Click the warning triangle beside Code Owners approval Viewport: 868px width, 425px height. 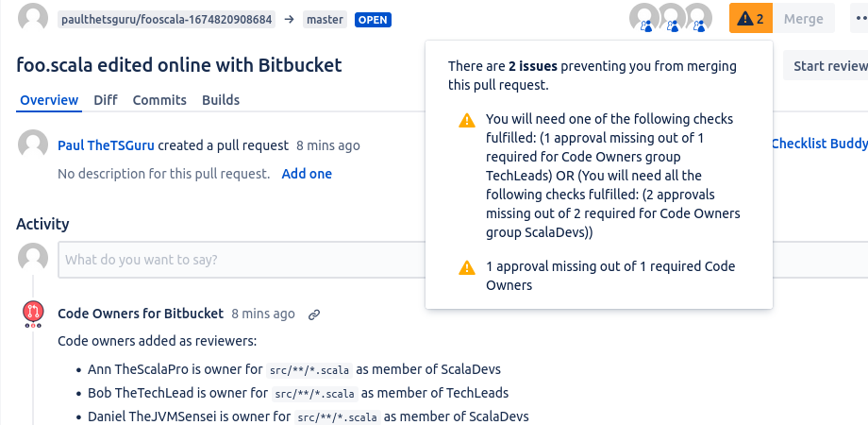pos(467,268)
